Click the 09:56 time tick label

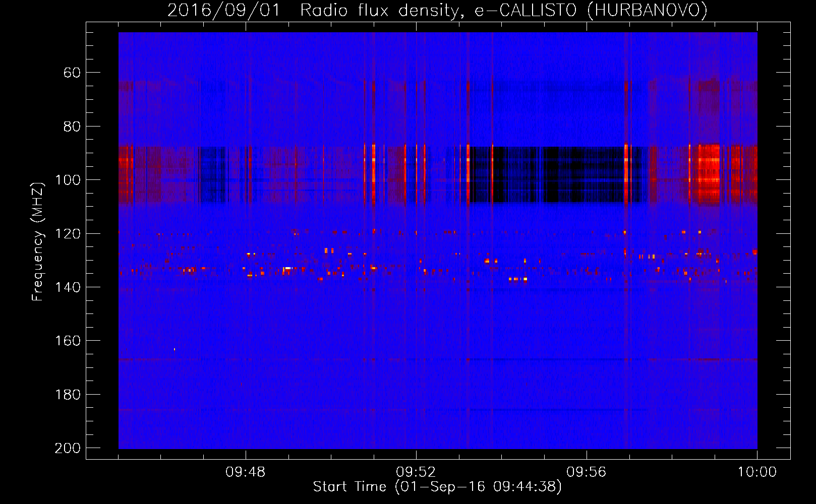587,472
